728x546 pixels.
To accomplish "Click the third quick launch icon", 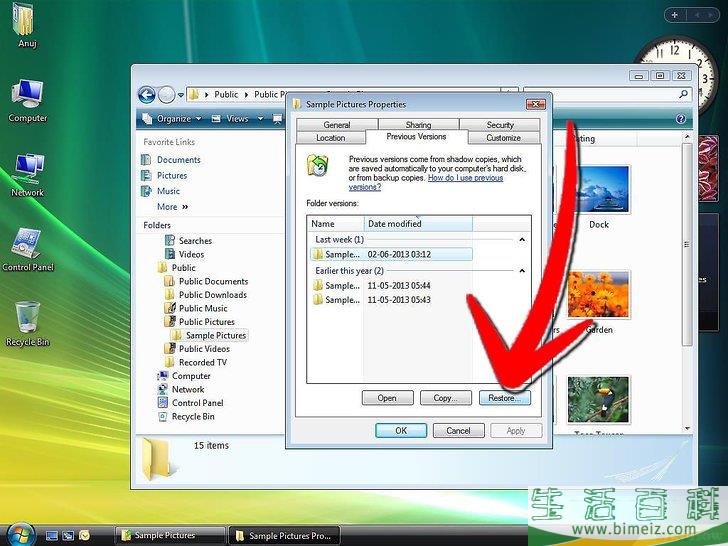I will click(x=84, y=535).
